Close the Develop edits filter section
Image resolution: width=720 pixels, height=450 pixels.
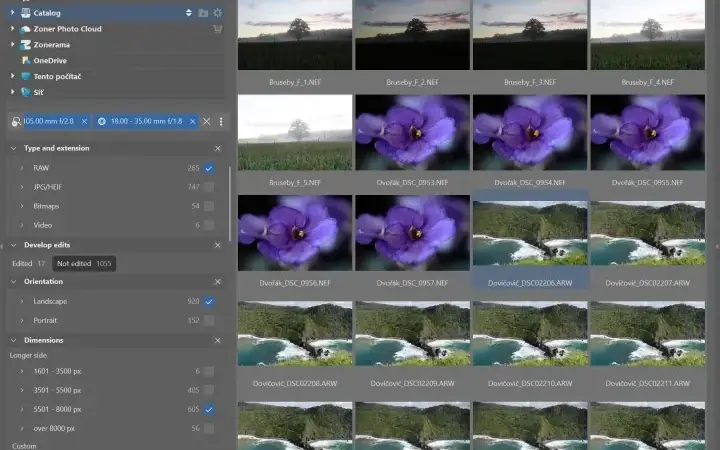[218, 245]
